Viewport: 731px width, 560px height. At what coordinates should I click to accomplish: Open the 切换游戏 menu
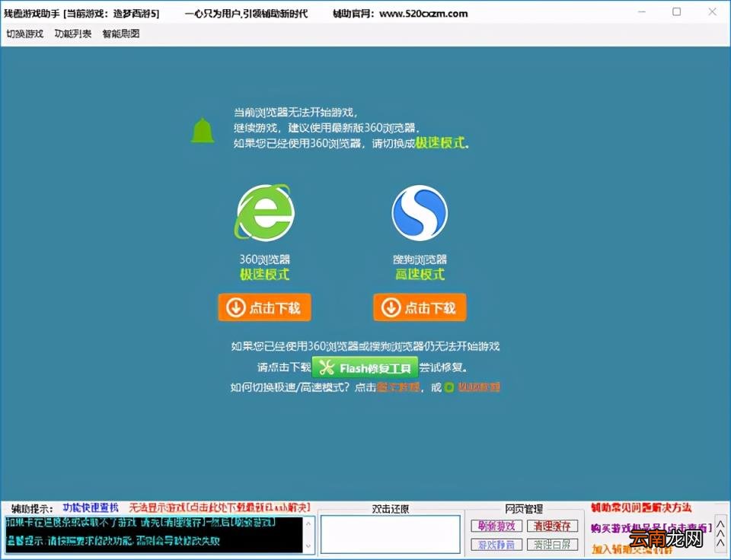(x=24, y=33)
